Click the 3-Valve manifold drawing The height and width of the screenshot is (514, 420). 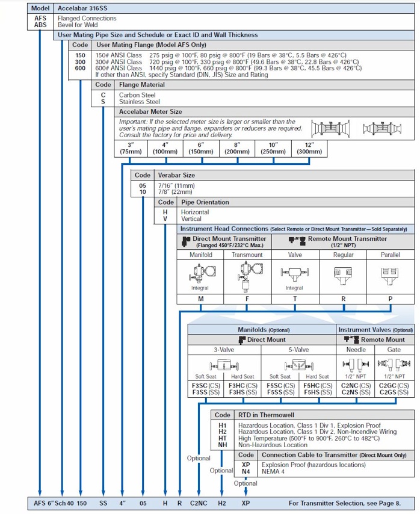point(224,365)
